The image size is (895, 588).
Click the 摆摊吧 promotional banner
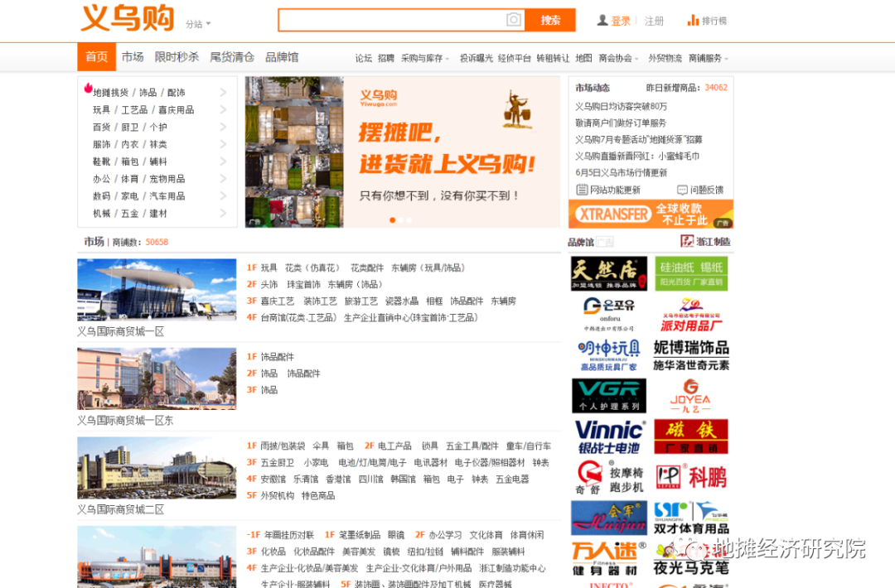point(403,152)
